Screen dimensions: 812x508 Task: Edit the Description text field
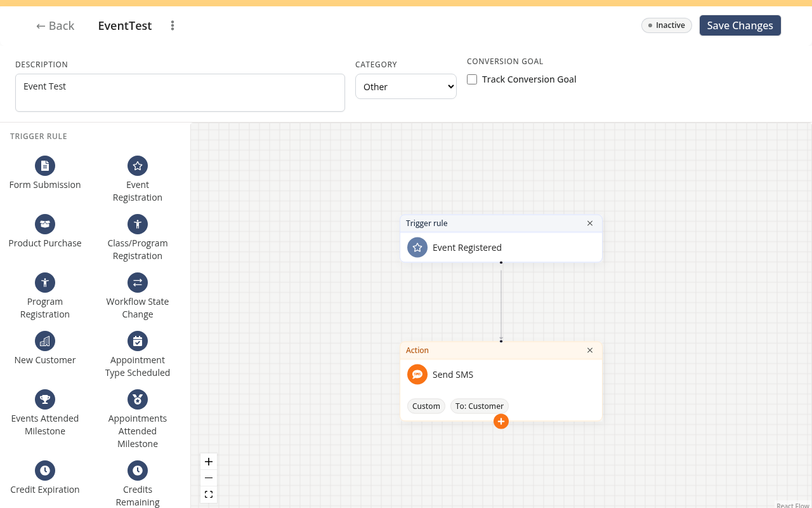pyautogui.click(x=180, y=93)
